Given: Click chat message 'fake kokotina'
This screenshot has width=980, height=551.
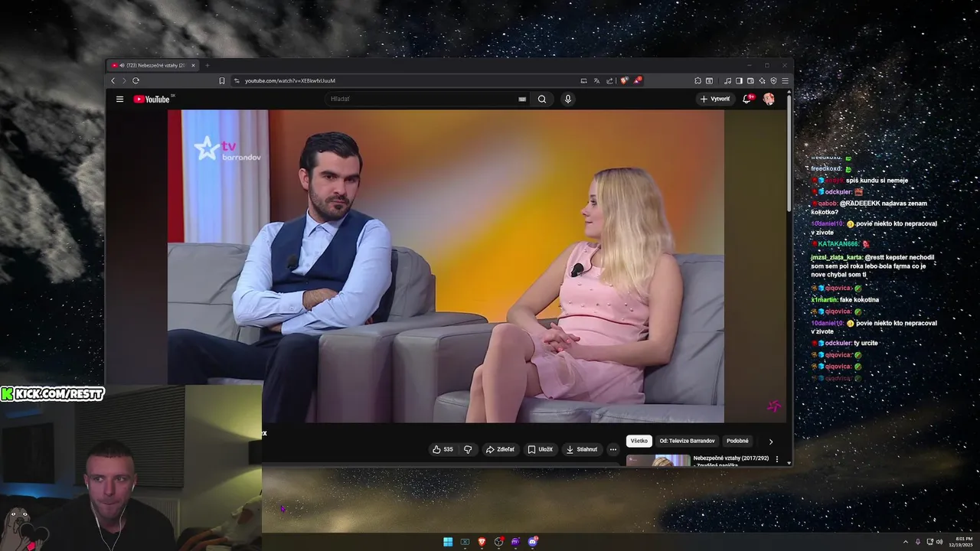Looking at the screenshot, I should [845, 300].
